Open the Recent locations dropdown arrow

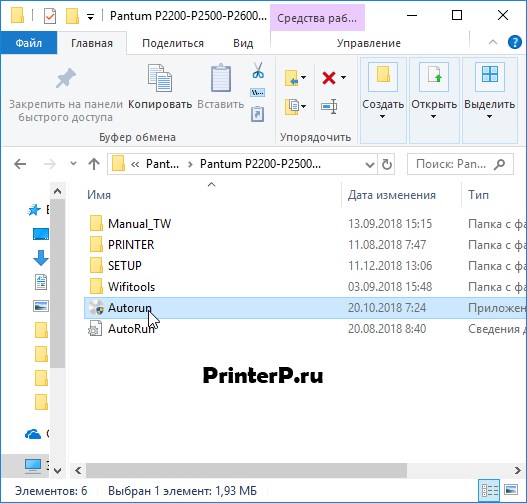pyautogui.click(x=73, y=164)
